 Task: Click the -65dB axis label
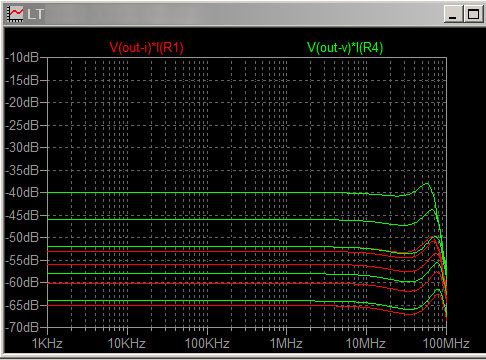point(22,305)
